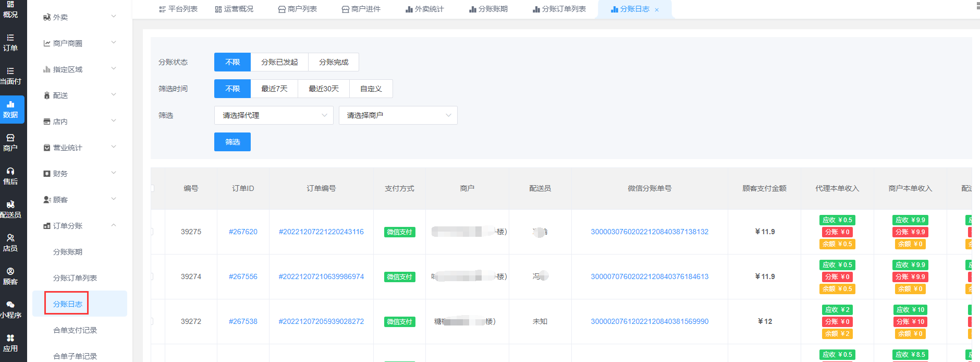Image resolution: width=980 pixels, height=362 pixels.
Task: Open the 订单 icon in left rail
Action: tap(10, 38)
